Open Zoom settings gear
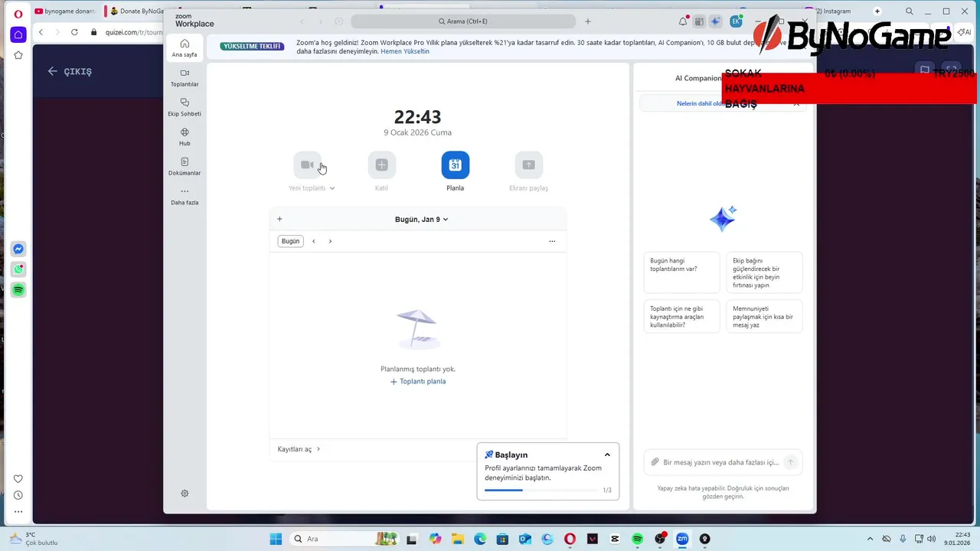The width and height of the screenshot is (980, 551). click(185, 494)
